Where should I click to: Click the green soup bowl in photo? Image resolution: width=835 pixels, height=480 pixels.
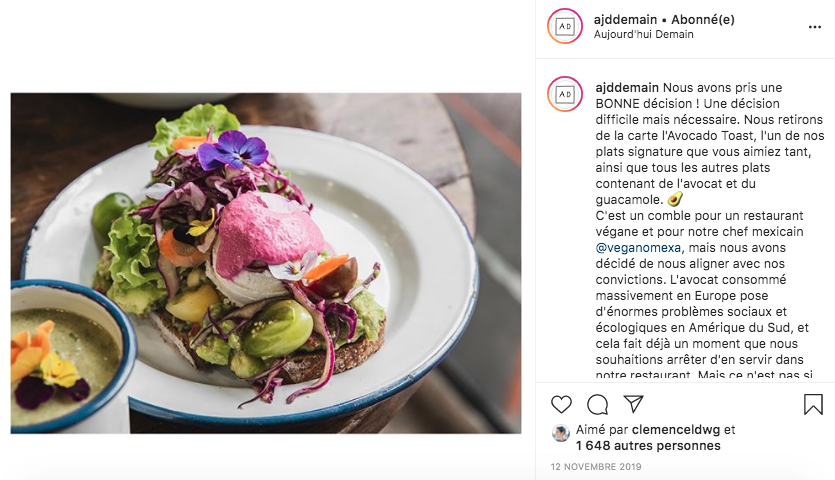67,356
